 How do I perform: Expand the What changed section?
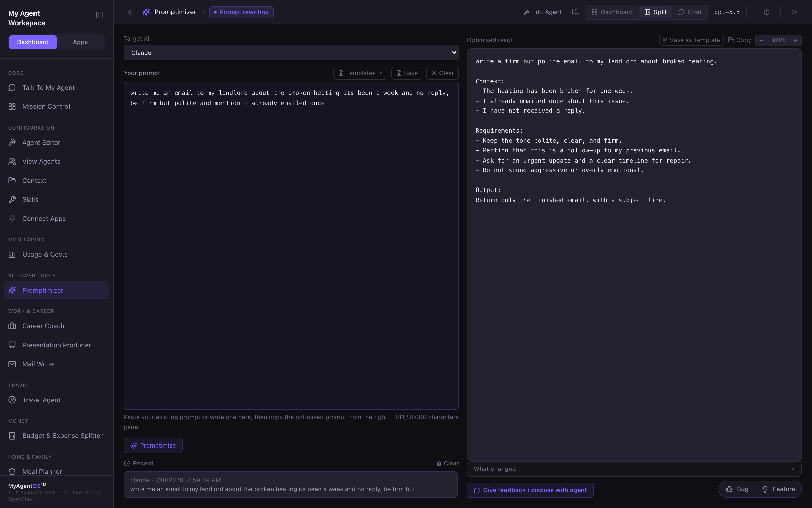[634, 469]
